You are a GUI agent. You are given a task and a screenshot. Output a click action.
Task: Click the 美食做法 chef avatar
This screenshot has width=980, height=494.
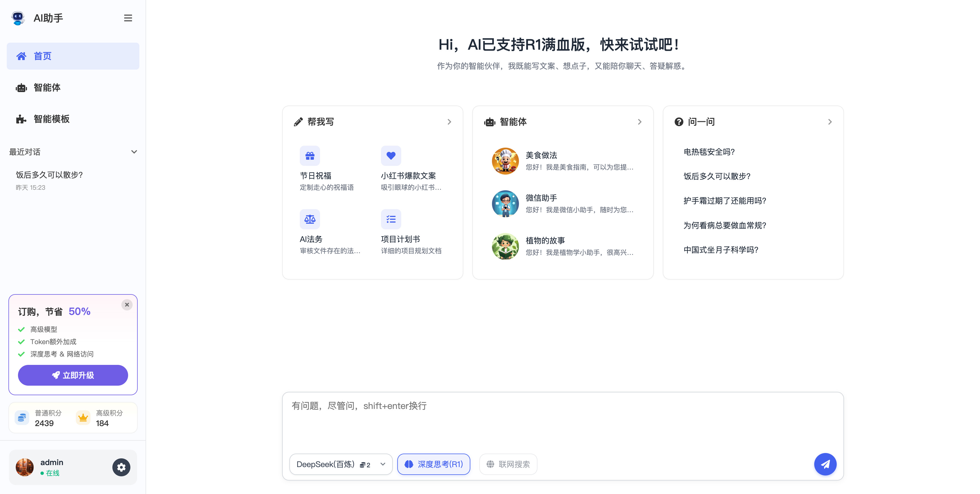[x=505, y=161]
